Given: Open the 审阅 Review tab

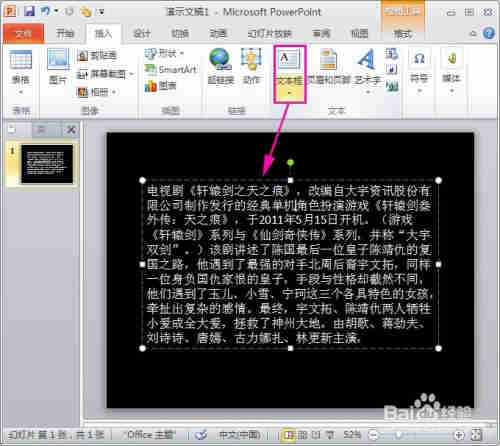Looking at the screenshot, I should pyautogui.click(x=321, y=34).
